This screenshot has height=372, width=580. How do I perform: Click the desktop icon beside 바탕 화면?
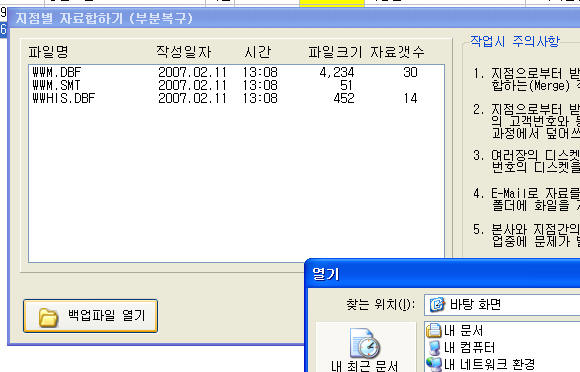tap(437, 305)
